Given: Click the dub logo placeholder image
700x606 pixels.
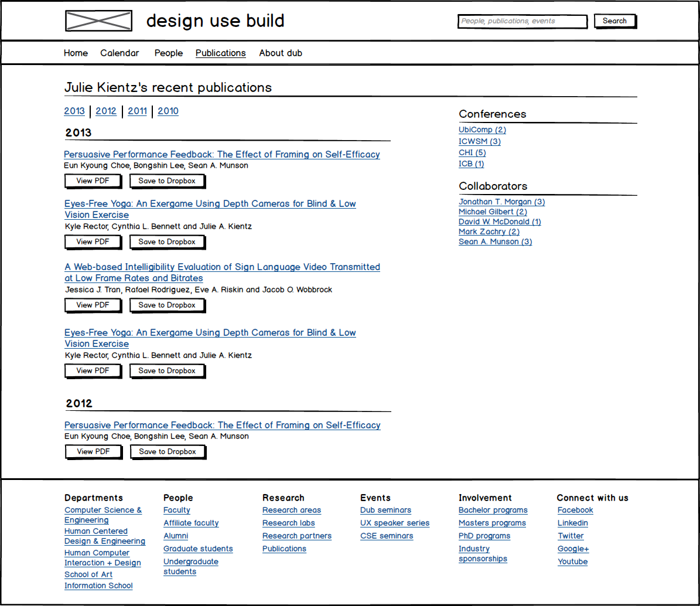Looking at the screenshot, I should (x=98, y=21).
